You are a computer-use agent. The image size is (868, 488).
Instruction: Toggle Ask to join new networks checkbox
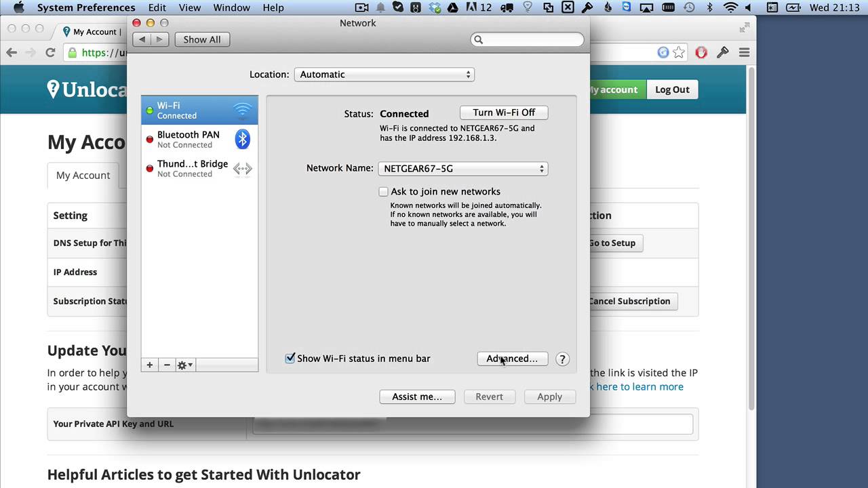click(384, 192)
